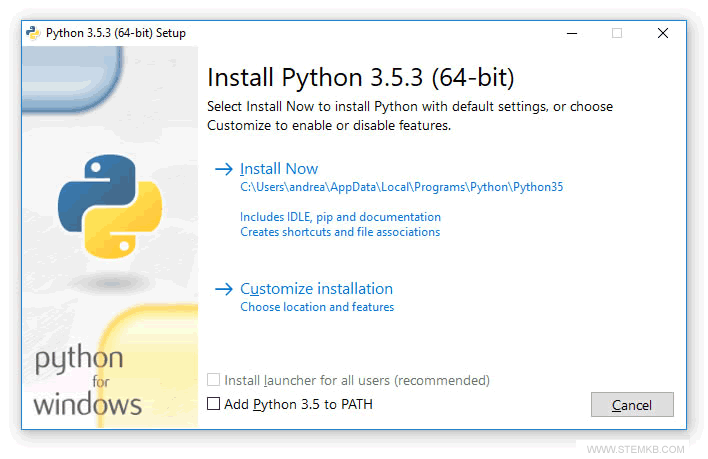Open the Customize installation option
Screen dimensions: 708x459
(x=317, y=289)
